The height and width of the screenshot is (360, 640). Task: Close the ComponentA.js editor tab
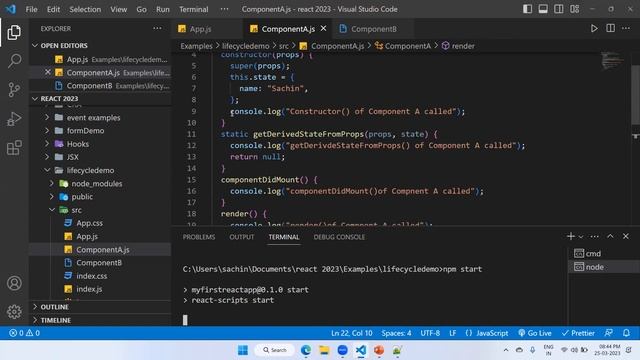pyautogui.click(x=324, y=29)
